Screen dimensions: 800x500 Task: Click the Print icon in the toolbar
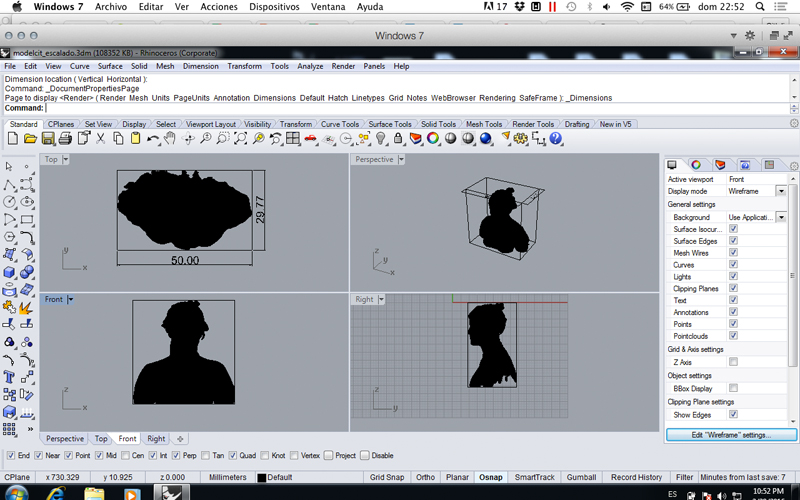click(x=65, y=138)
